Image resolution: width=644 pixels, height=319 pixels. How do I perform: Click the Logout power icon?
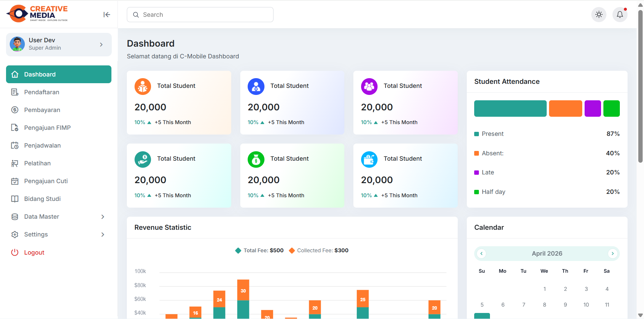(x=15, y=252)
